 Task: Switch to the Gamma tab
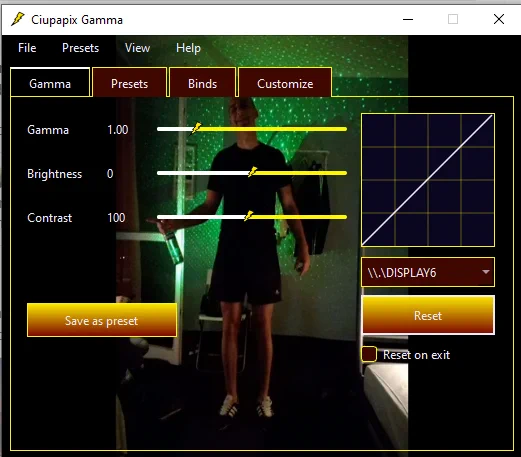(x=50, y=83)
